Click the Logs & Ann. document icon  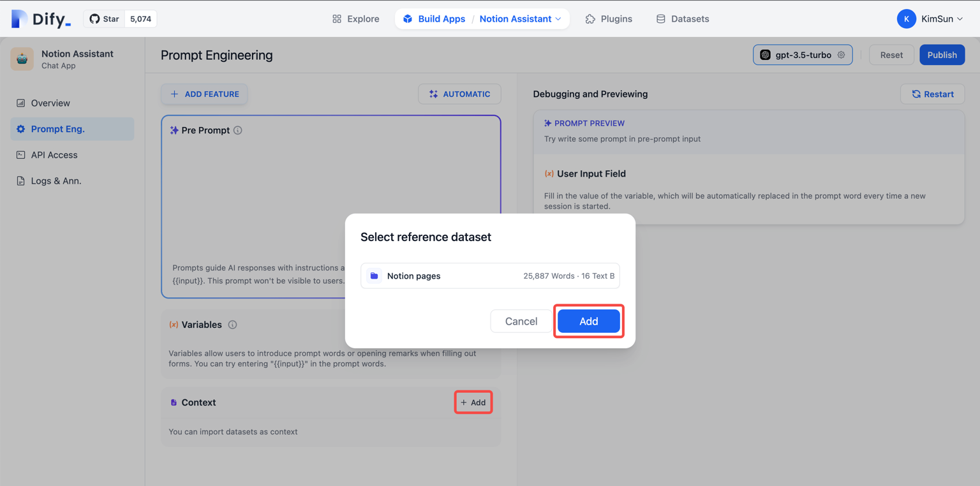(x=20, y=181)
